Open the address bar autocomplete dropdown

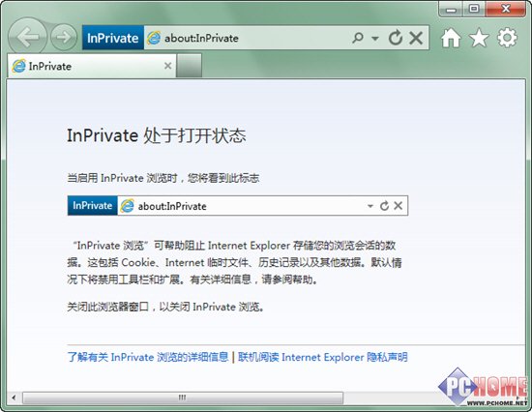click(x=375, y=38)
